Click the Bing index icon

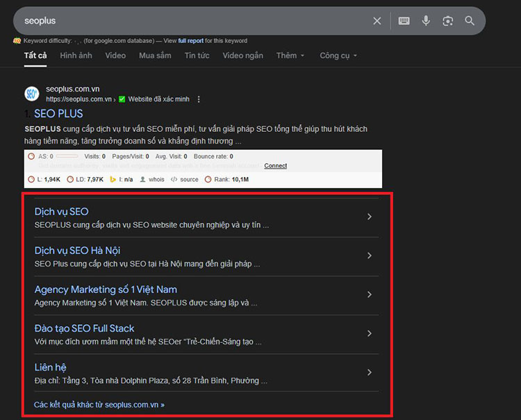pyautogui.click(x=113, y=180)
